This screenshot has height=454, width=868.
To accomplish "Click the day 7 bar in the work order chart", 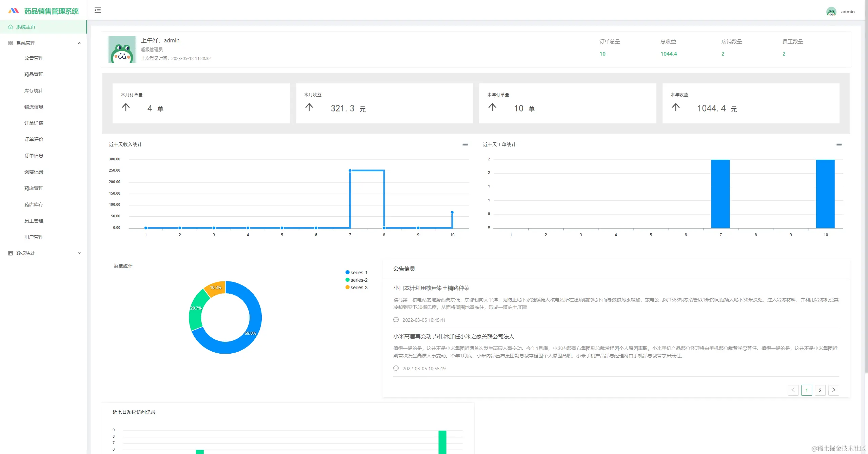I will (721, 193).
